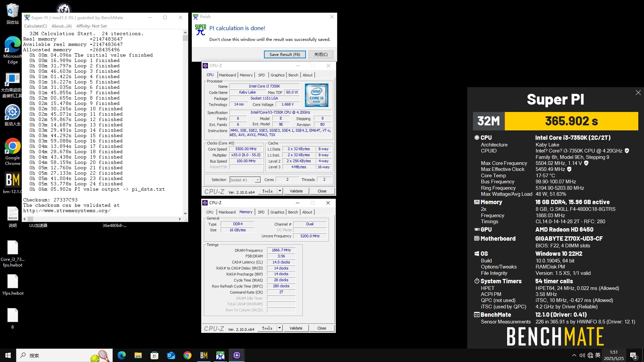644x362 pixels.
Task: Open Microsoft Store from the taskbar
Action: pyautogui.click(x=154, y=355)
